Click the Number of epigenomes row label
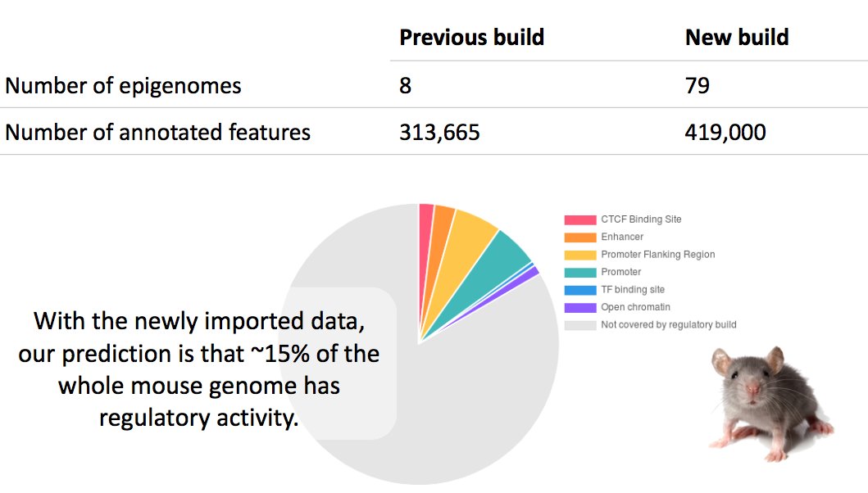Viewport: 868px width, 493px height. tap(124, 86)
